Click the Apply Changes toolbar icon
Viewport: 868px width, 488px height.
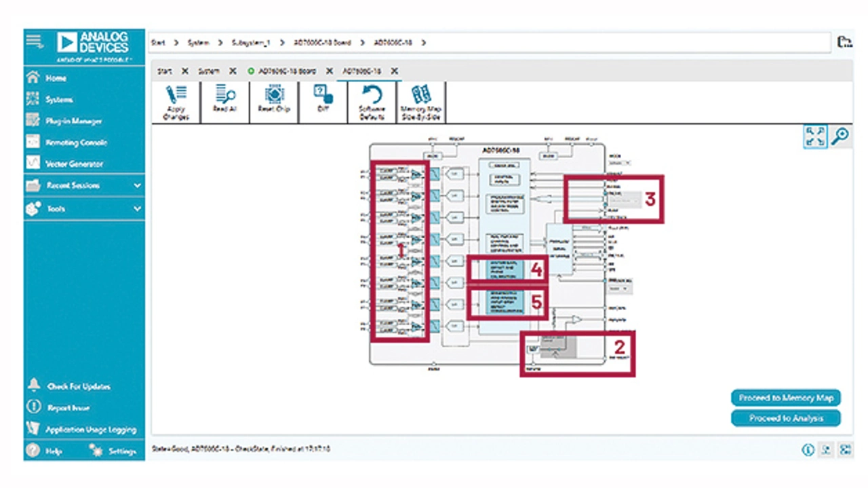tap(176, 102)
